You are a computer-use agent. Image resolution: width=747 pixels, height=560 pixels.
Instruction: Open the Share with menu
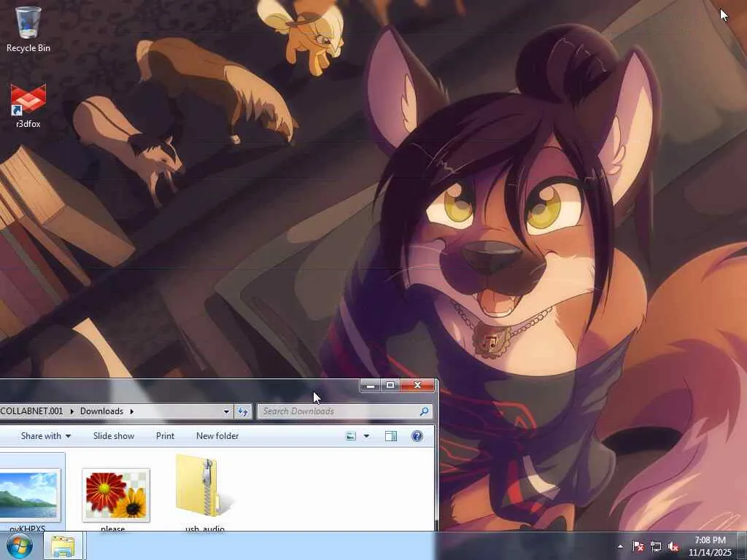(x=46, y=436)
